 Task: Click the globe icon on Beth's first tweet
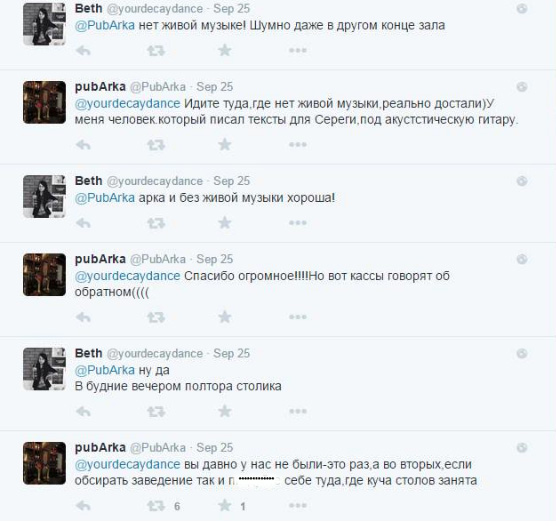click(522, 9)
